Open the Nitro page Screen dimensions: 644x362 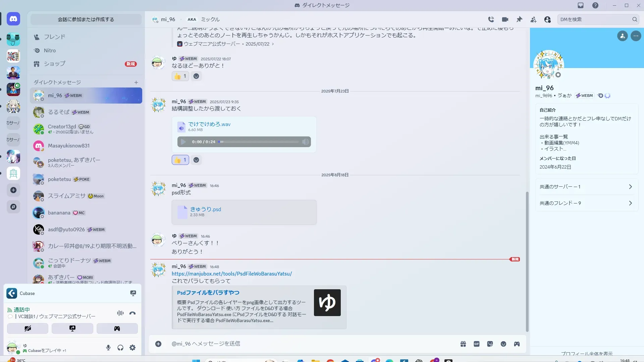(50, 51)
